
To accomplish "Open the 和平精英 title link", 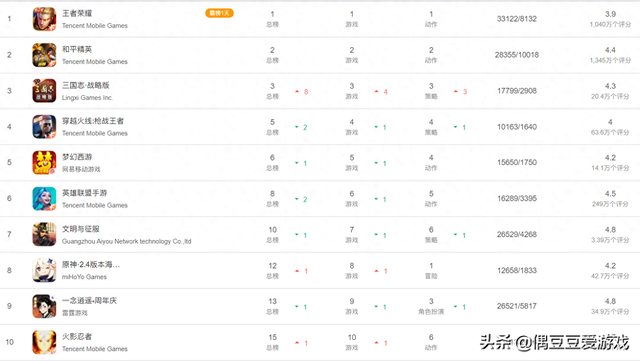I will pyautogui.click(x=77, y=49).
